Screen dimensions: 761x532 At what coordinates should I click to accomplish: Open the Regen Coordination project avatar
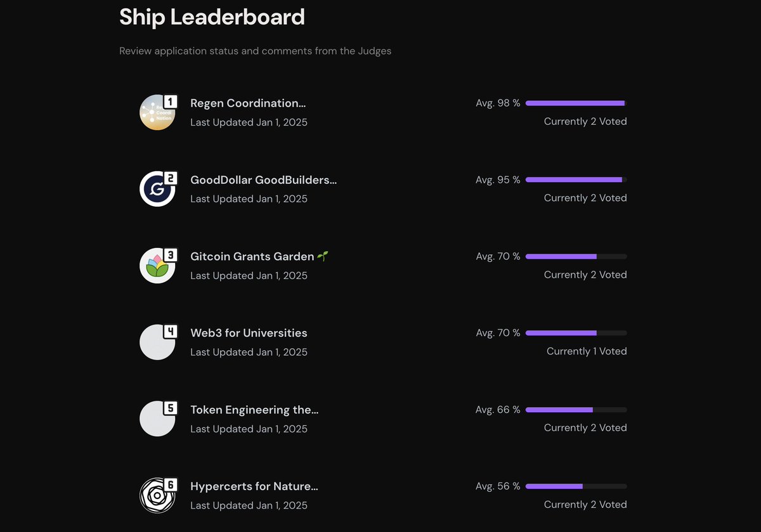tap(157, 112)
